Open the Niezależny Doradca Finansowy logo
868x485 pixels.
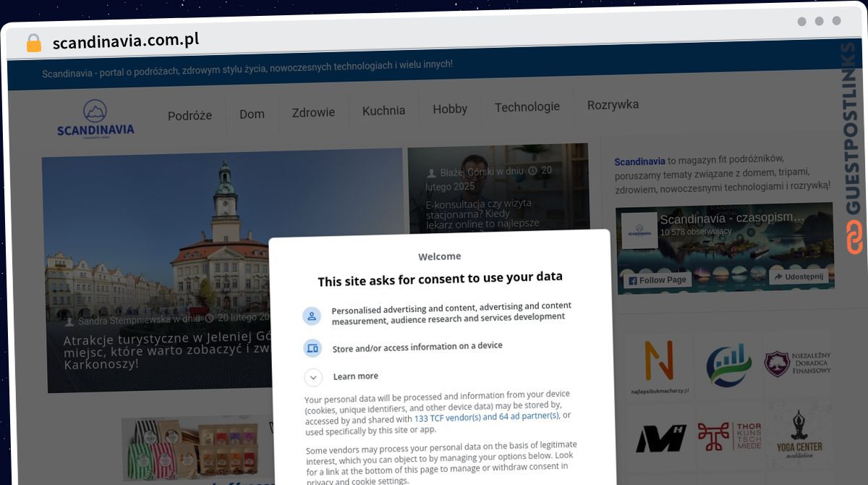point(798,363)
